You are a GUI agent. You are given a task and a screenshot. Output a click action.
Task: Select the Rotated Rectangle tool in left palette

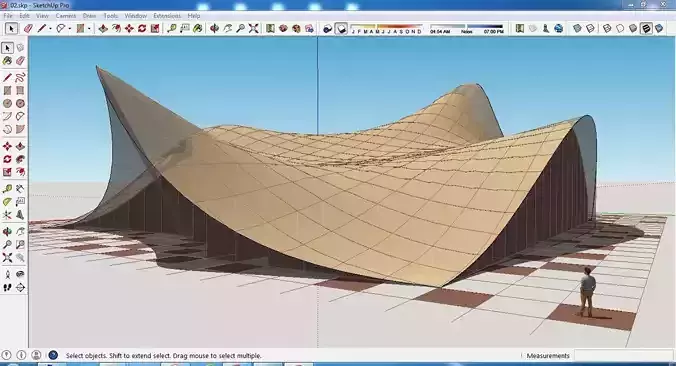20,91
